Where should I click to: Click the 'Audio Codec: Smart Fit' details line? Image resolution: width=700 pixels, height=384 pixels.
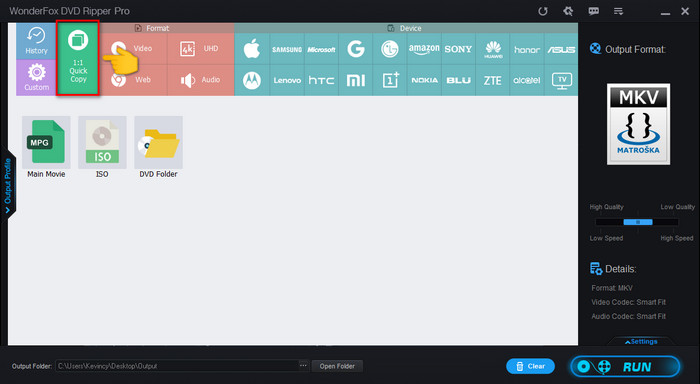pos(629,317)
